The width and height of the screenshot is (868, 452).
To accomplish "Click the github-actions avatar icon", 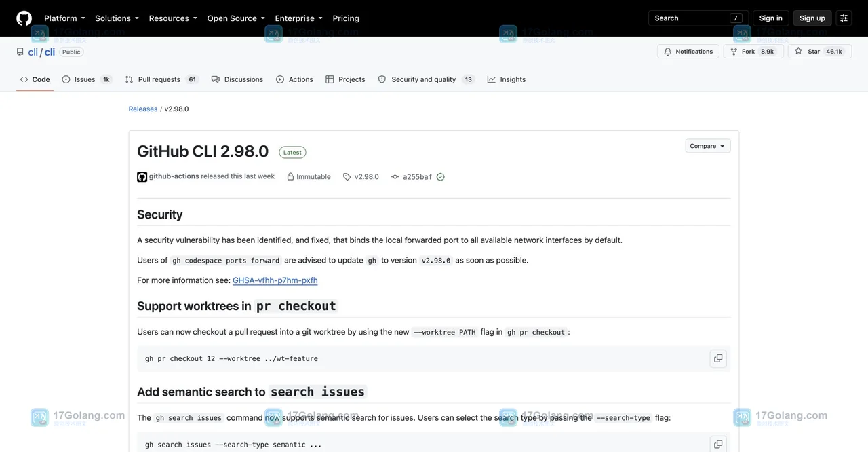I will pos(142,177).
